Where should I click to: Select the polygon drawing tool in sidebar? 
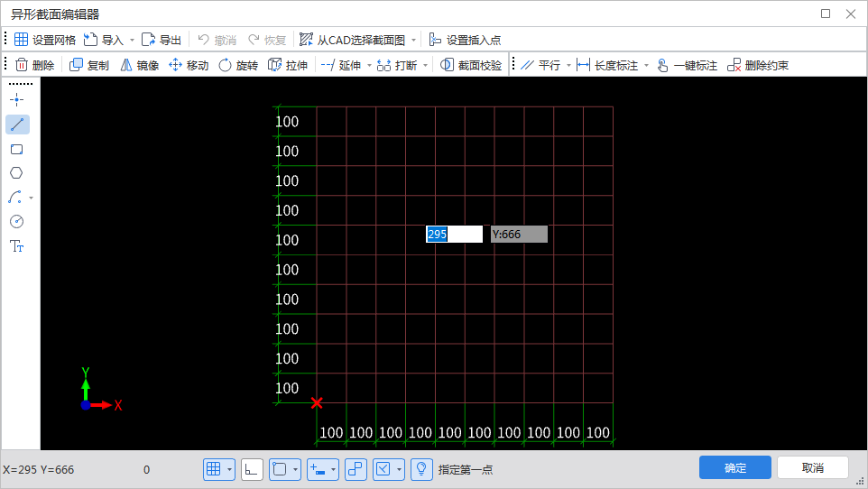[16, 173]
